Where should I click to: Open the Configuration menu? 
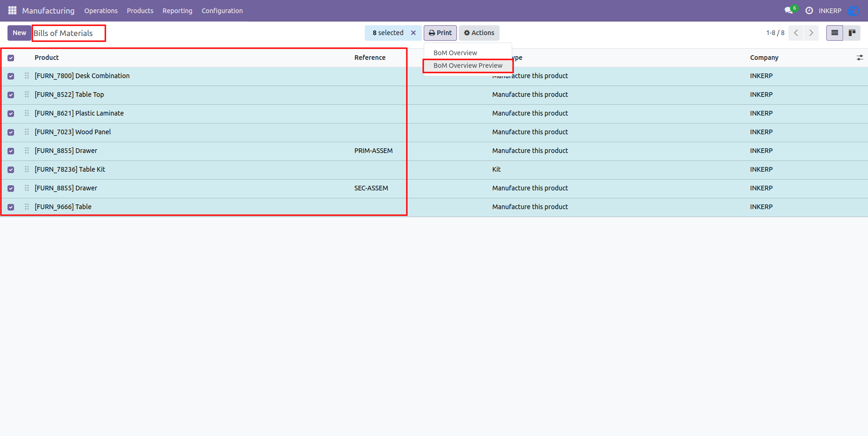tap(222, 11)
